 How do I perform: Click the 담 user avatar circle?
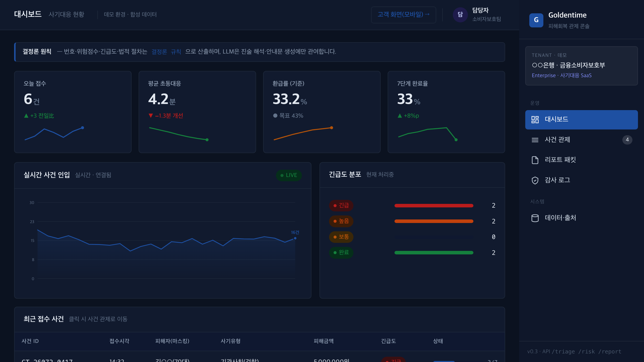pyautogui.click(x=460, y=15)
